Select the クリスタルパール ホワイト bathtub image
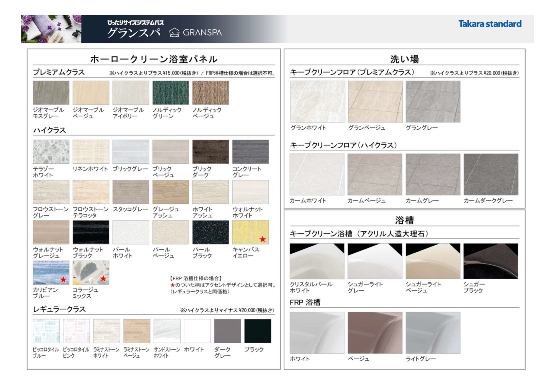555x392 pixels. click(x=317, y=261)
